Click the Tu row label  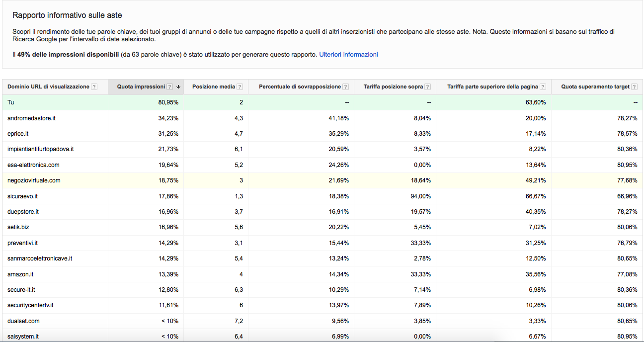click(x=11, y=102)
